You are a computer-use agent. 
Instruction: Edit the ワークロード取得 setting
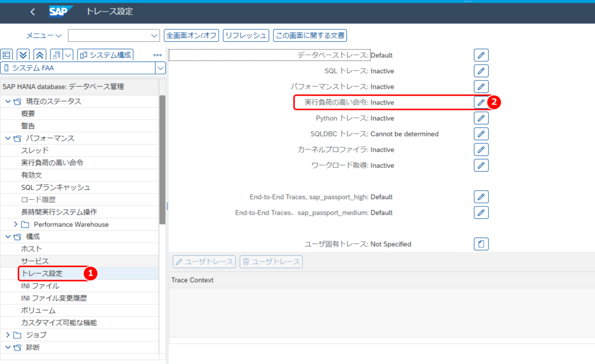(481, 165)
